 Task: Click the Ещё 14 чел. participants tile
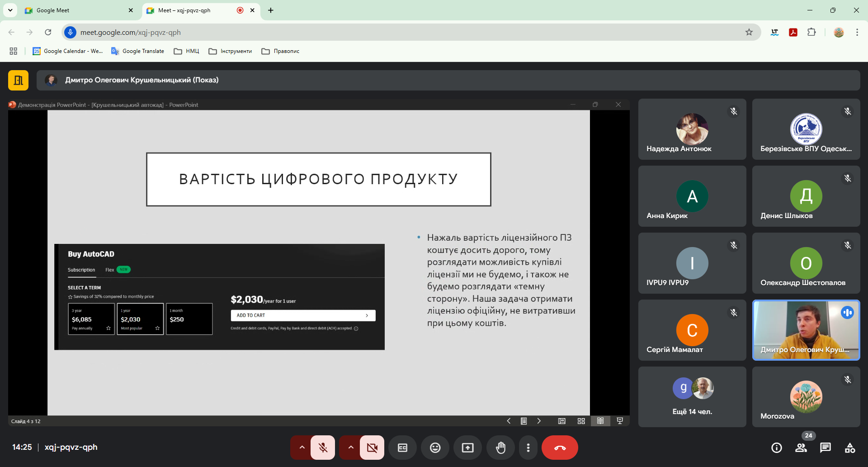(692, 397)
